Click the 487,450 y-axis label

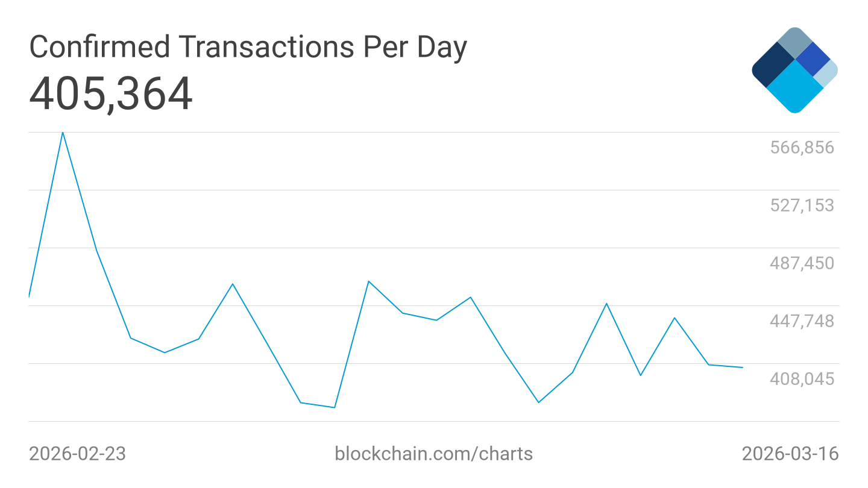pyautogui.click(x=802, y=263)
